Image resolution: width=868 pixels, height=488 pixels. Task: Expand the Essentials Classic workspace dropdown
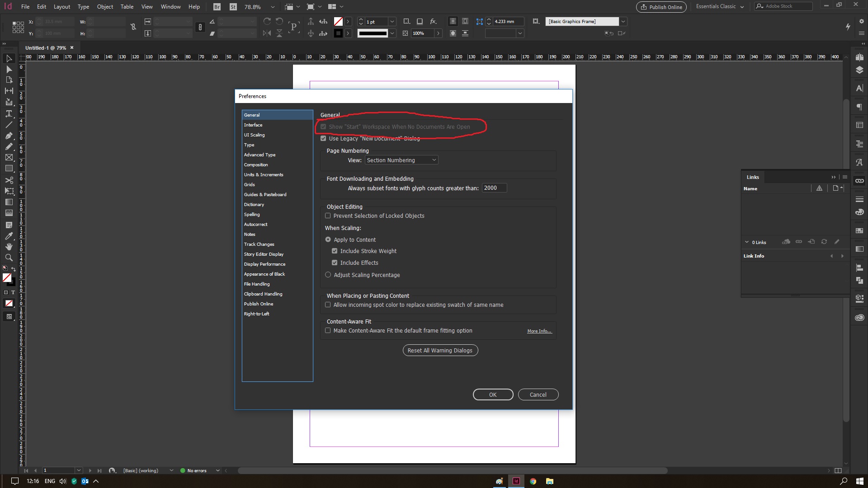click(720, 7)
